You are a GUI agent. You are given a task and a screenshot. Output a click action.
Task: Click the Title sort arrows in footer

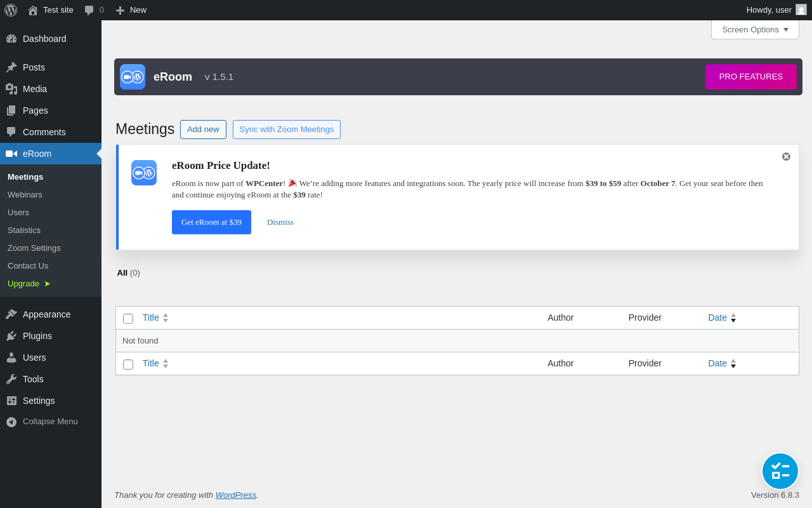(x=166, y=363)
